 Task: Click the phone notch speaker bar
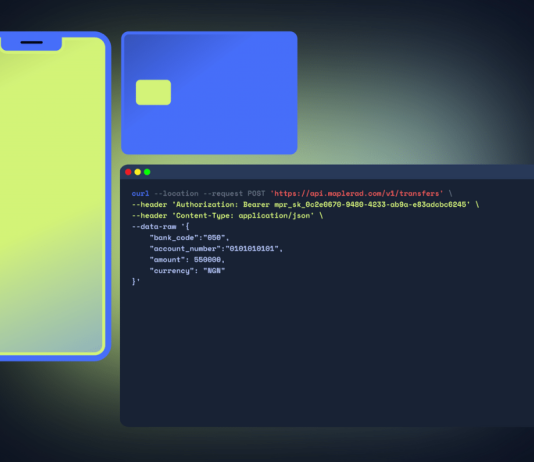pos(32,43)
